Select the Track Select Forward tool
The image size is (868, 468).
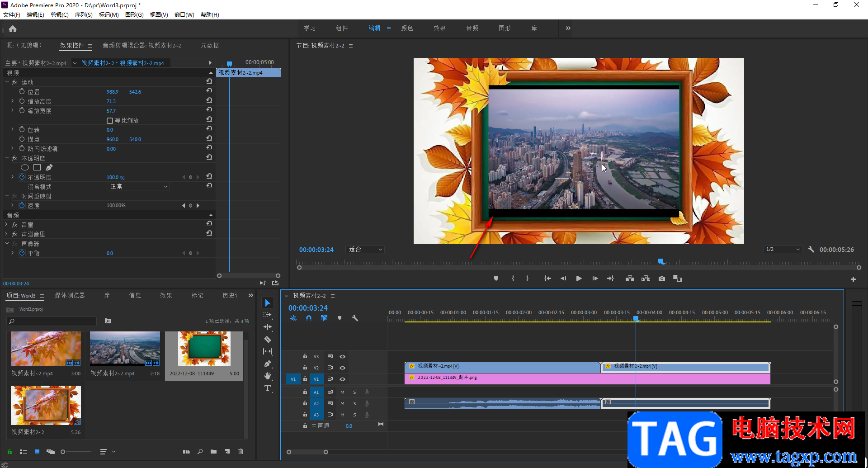pos(268,315)
